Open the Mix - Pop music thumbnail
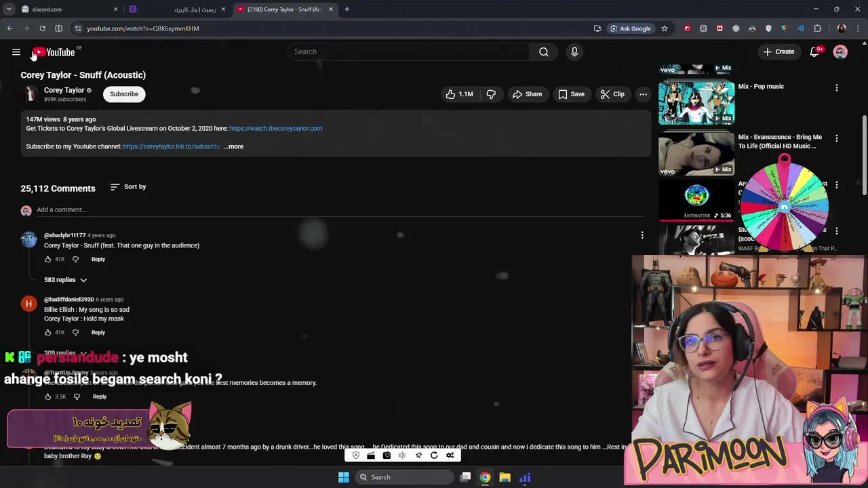868x488 pixels. (x=696, y=102)
